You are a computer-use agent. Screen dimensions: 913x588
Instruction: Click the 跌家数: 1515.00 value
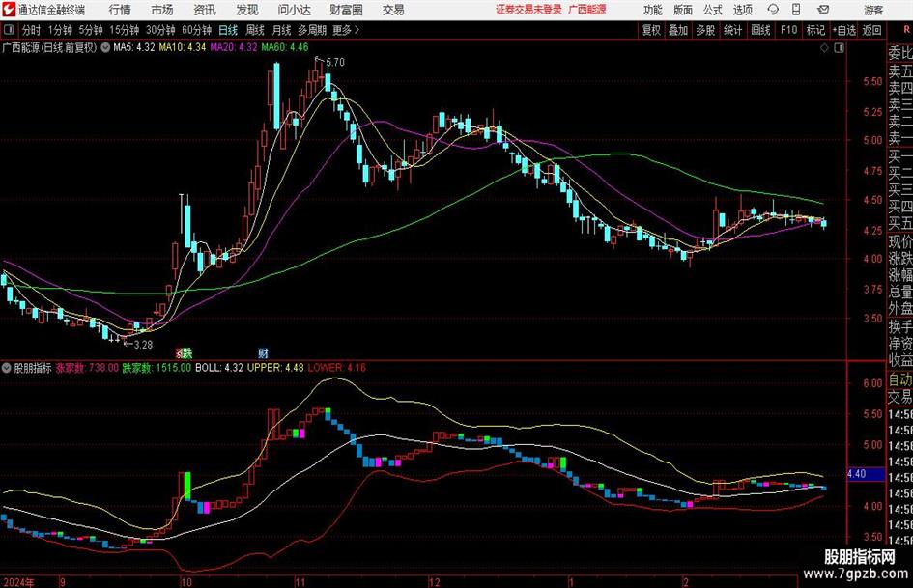click(x=157, y=368)
